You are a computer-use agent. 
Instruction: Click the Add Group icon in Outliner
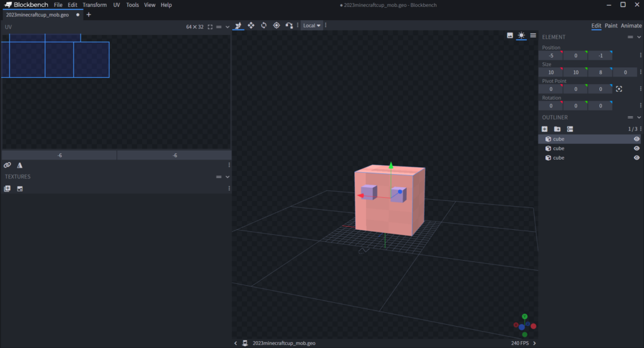pyautogui.click(x=557, y=129)
